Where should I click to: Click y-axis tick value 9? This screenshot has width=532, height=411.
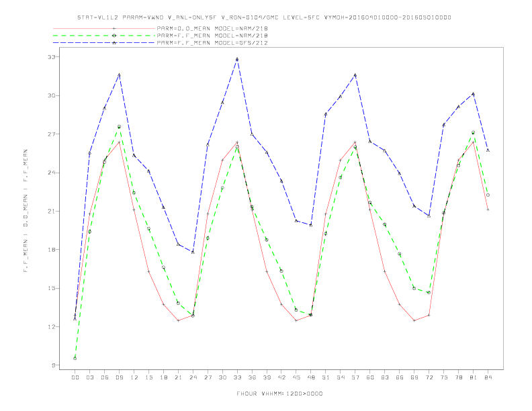pyautogui.click(x=53, y=365)
